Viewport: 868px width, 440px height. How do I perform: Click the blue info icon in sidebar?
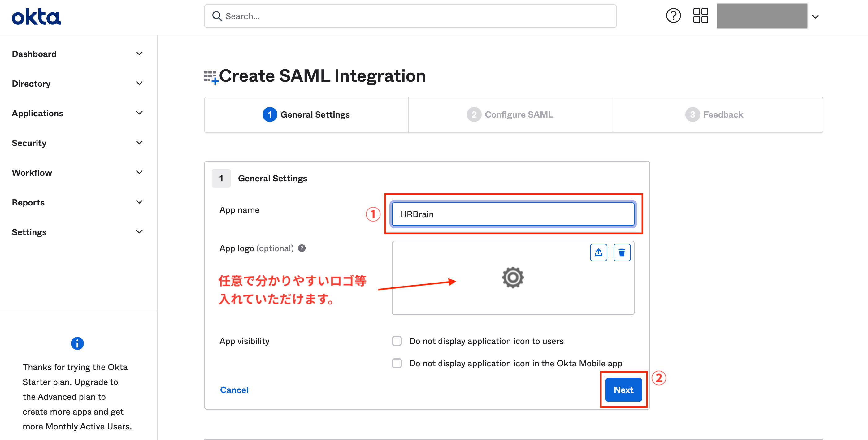tap(77, 343)
